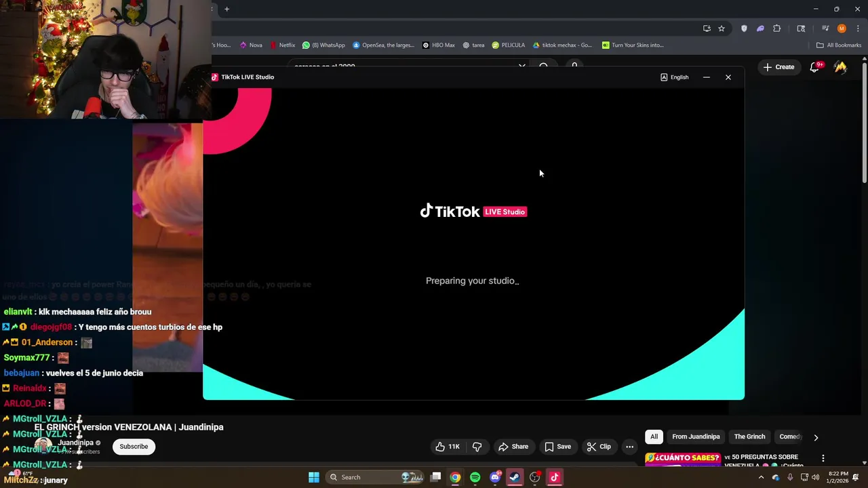Screen dimensions: 868x488
Task: Minimize the TikTok LIVE Studio window
Action: [707, 77]
